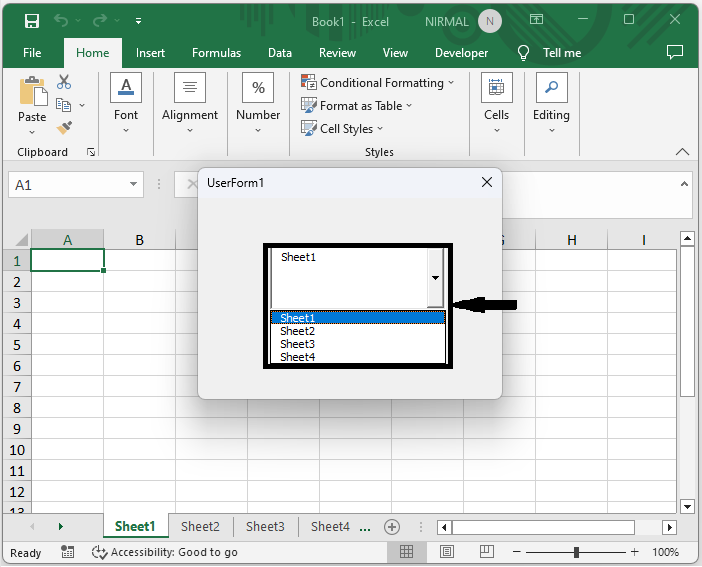This screenshot has height=567, width=702.
Task: Select Sheet4 in the dropdown list
Action: click(358, 357)
